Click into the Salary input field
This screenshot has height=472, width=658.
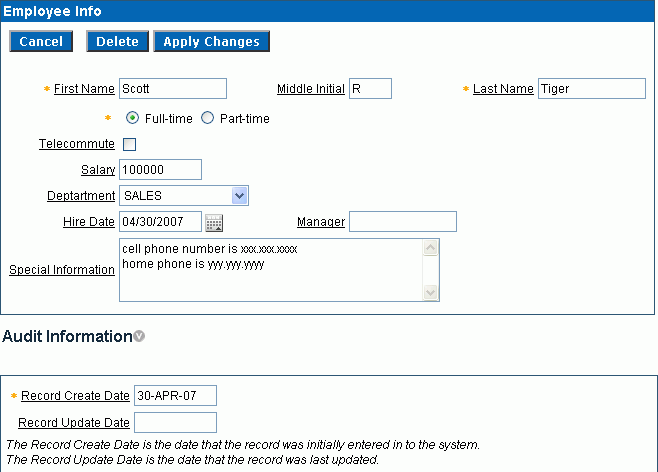point(160,170)
